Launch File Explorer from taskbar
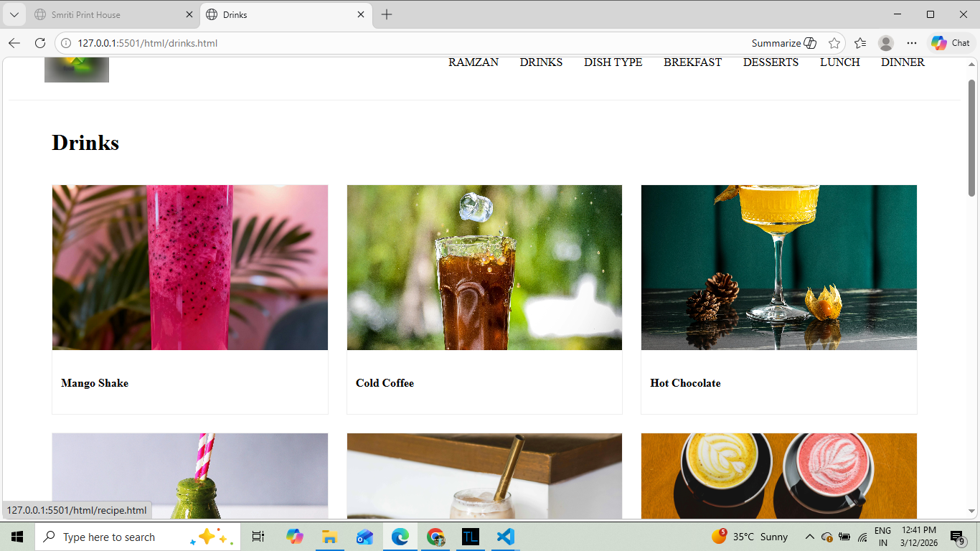This screenshot has width=980, height=551. (x=329, y=537)
